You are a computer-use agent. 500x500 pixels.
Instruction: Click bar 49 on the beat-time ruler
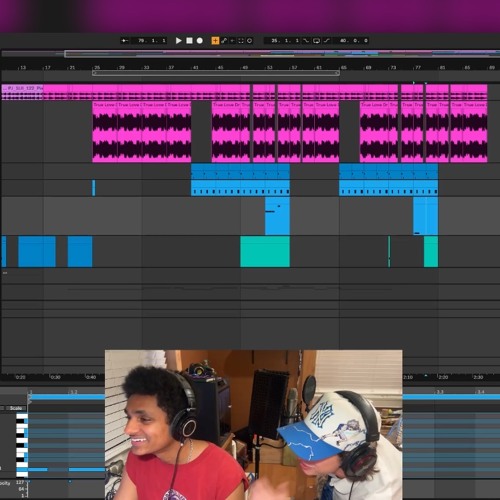245,68
